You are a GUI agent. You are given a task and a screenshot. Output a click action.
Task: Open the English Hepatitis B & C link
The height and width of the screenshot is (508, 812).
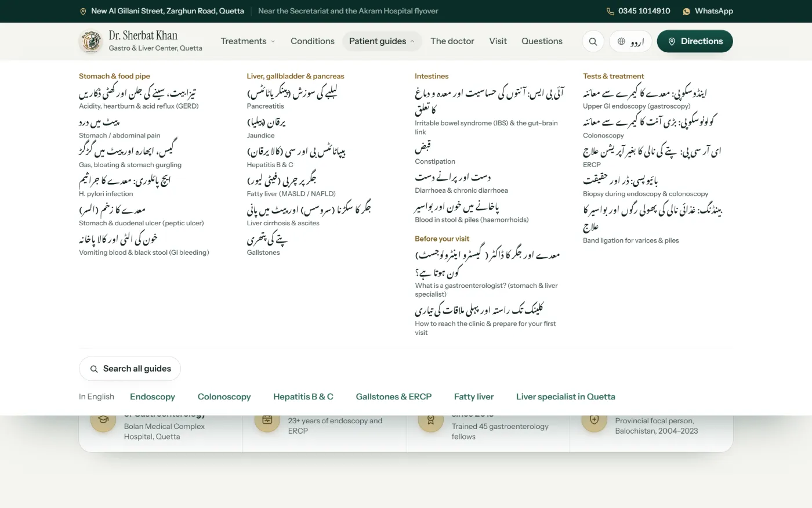pyautogui.click(x=303, y=397)
